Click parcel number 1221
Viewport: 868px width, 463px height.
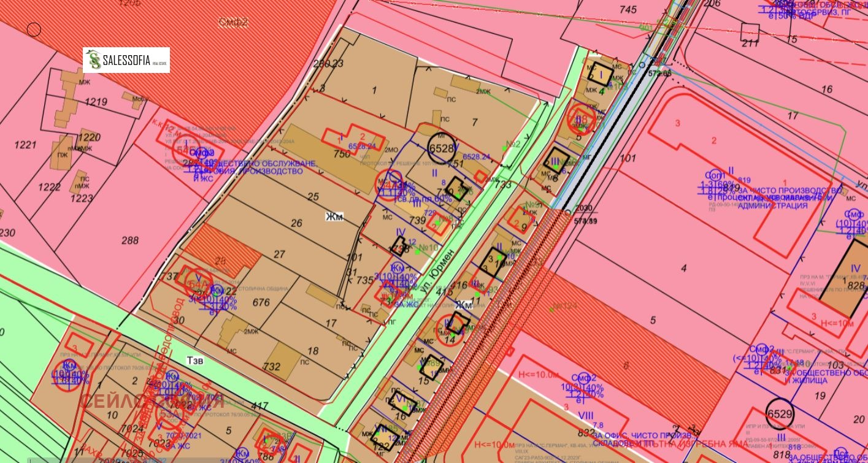26,145
